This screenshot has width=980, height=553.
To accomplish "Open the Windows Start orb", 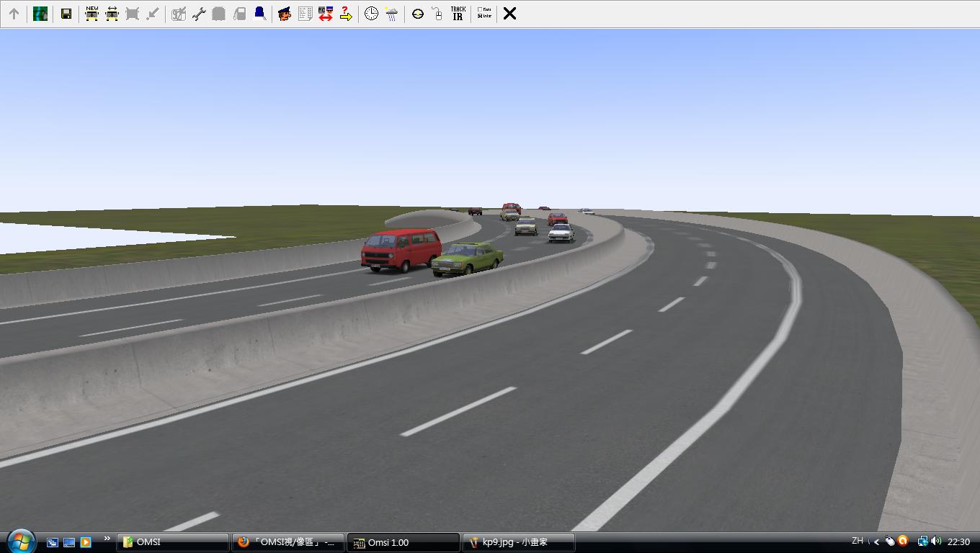I will click(x=20, y=541).
